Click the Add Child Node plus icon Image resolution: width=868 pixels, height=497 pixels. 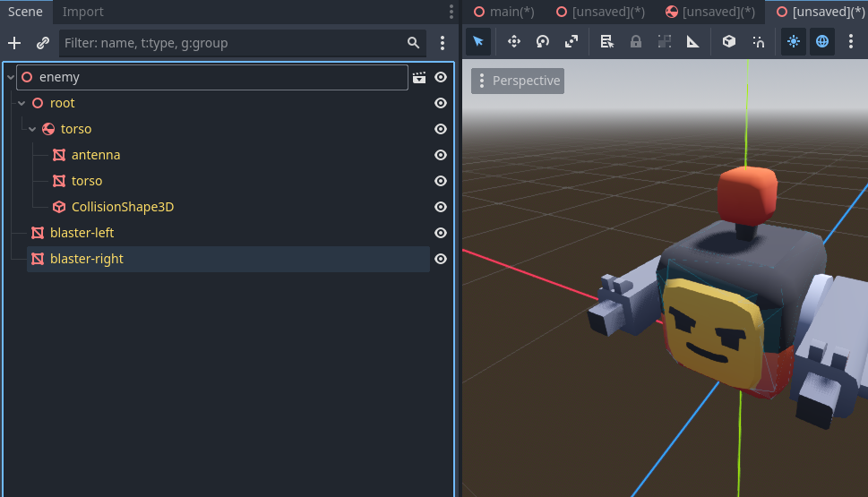click(x=14, y=43)
